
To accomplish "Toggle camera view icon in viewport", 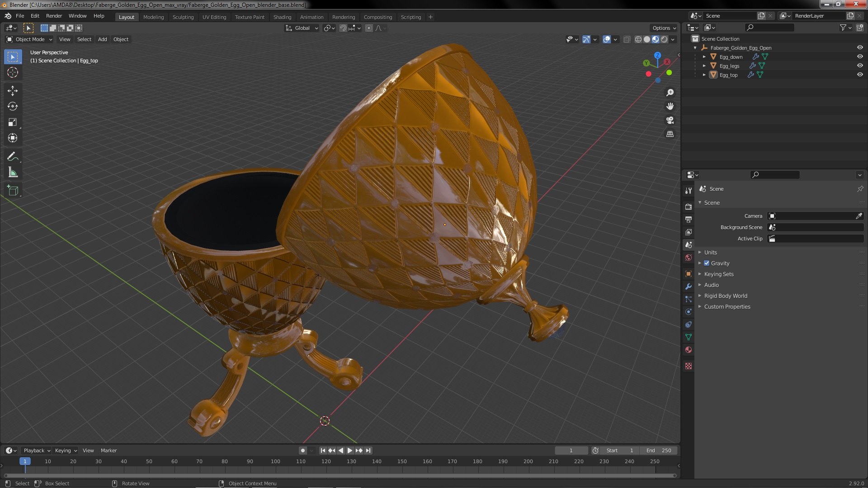I will 670,120.
